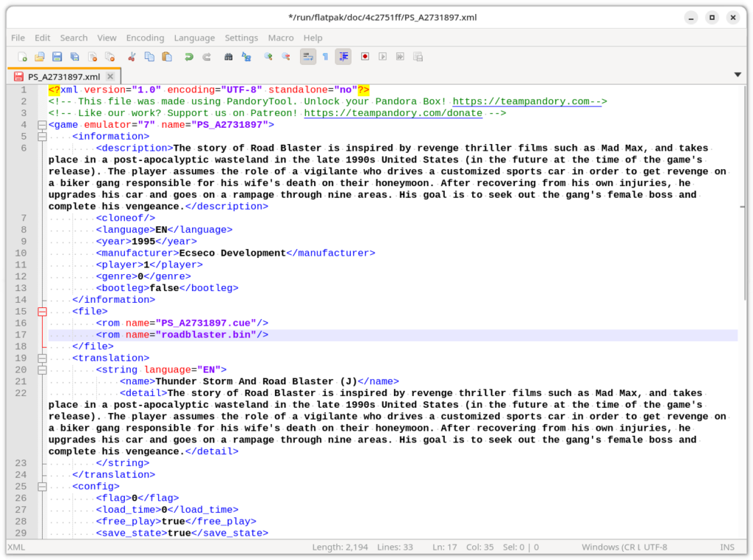Image resolution: width=753 pixels, height=560 pixels.
Task: Click the vertical scrollbar on the right
Action: [x=743, y=294]
